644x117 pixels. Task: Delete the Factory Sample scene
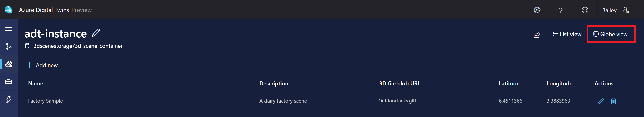click(613, 101)
